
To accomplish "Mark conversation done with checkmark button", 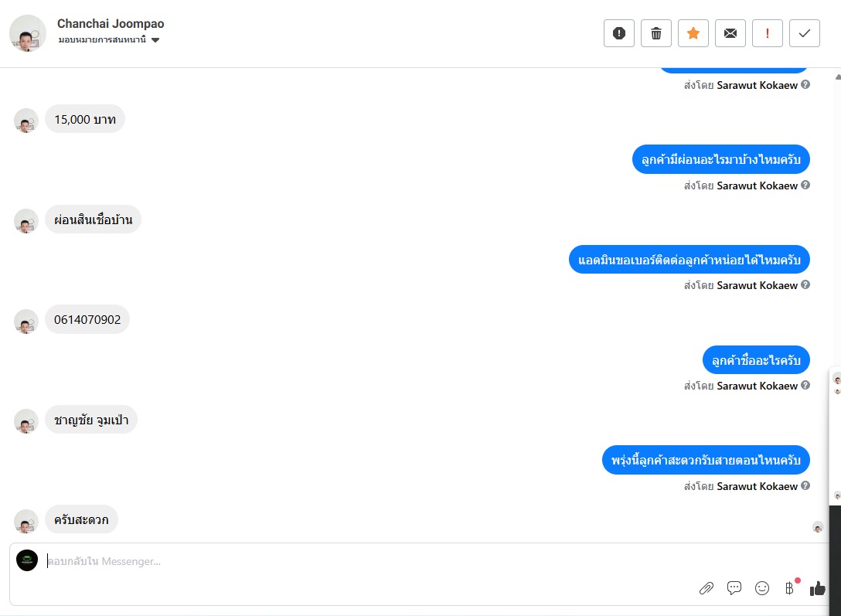I will [x=805, y=33].
